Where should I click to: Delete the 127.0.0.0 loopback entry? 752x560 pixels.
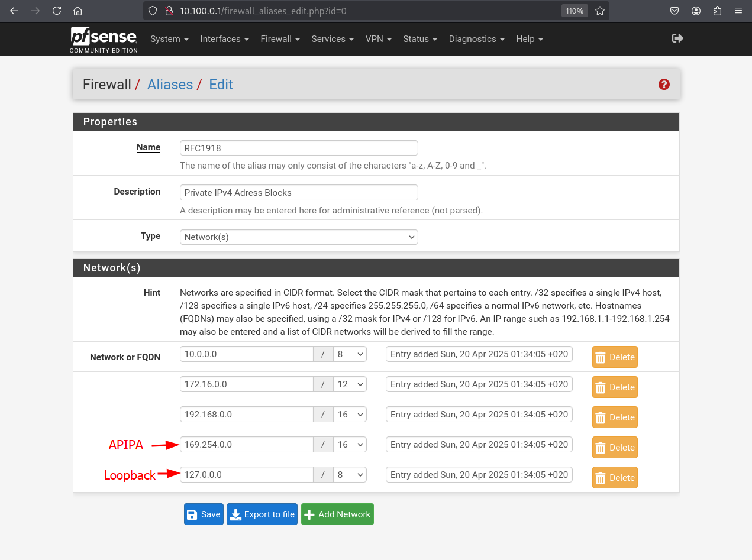pos(615,478)
